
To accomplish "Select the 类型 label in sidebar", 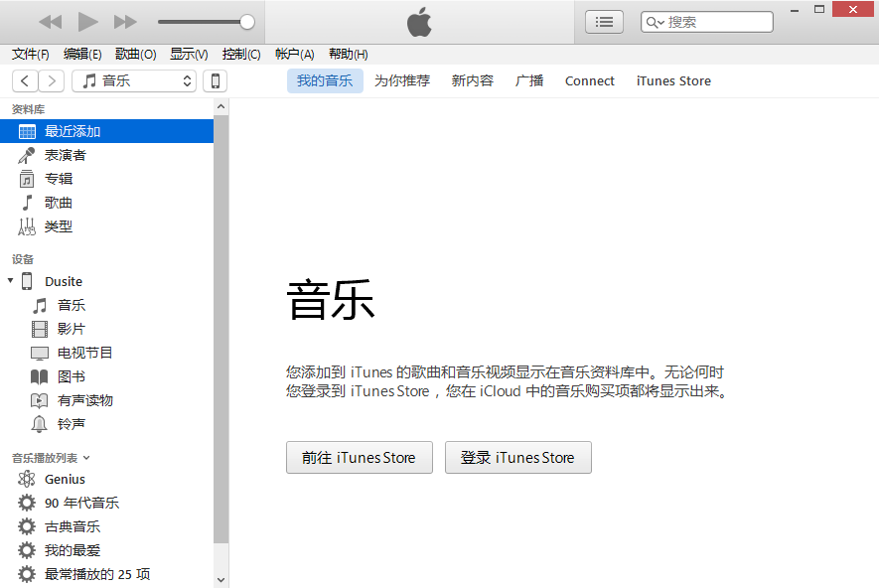I will point(59,226).
